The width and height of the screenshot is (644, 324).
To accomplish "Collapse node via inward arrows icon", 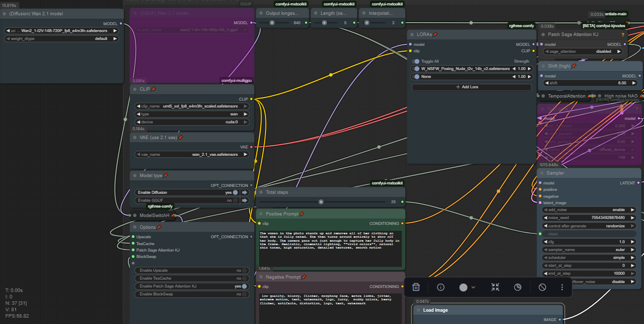I will click(495, 287).
